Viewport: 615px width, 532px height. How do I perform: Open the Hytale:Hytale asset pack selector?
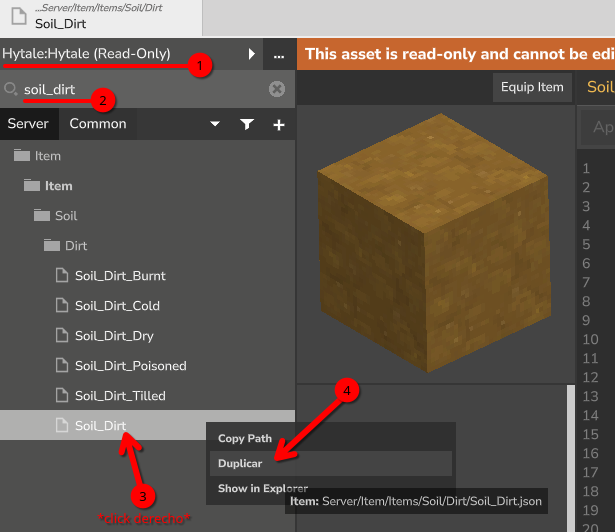tap(86, 54)
